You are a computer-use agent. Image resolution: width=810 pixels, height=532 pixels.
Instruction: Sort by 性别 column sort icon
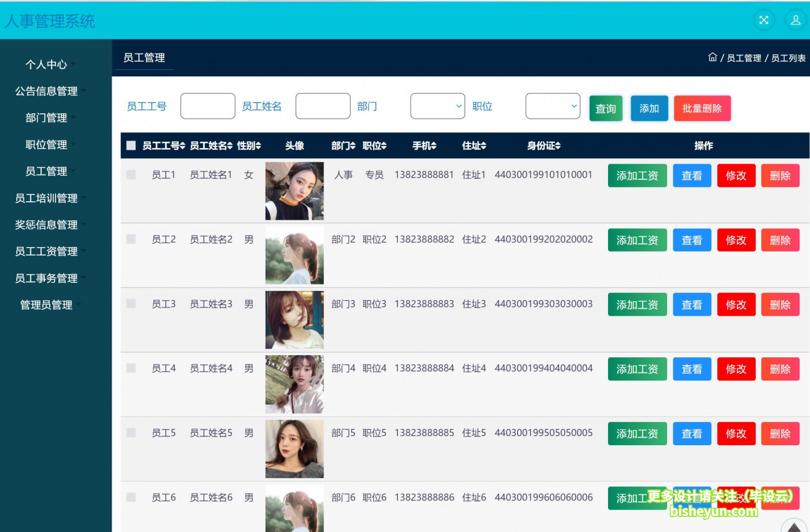[x=258, y=146]
